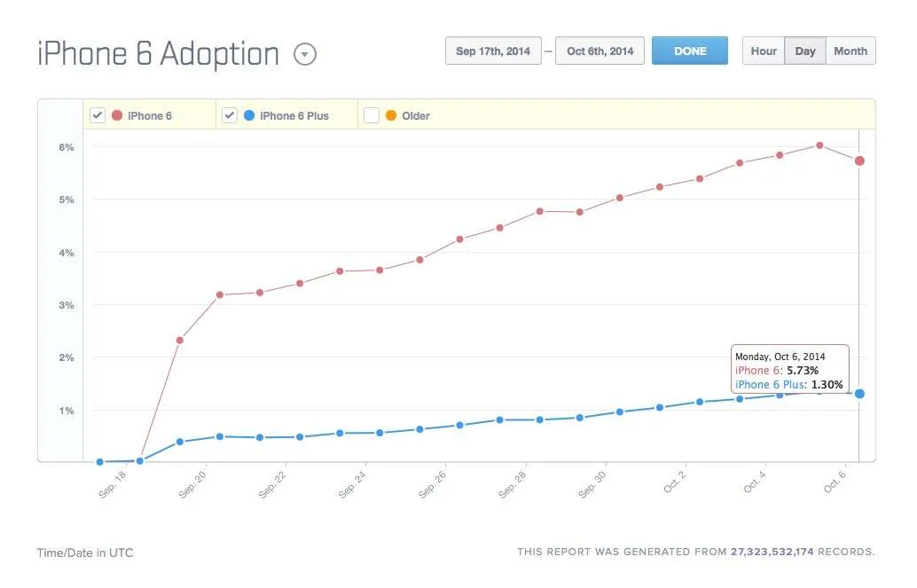Switch to Hour granularity
917x588 pixels.
[764, 51]
